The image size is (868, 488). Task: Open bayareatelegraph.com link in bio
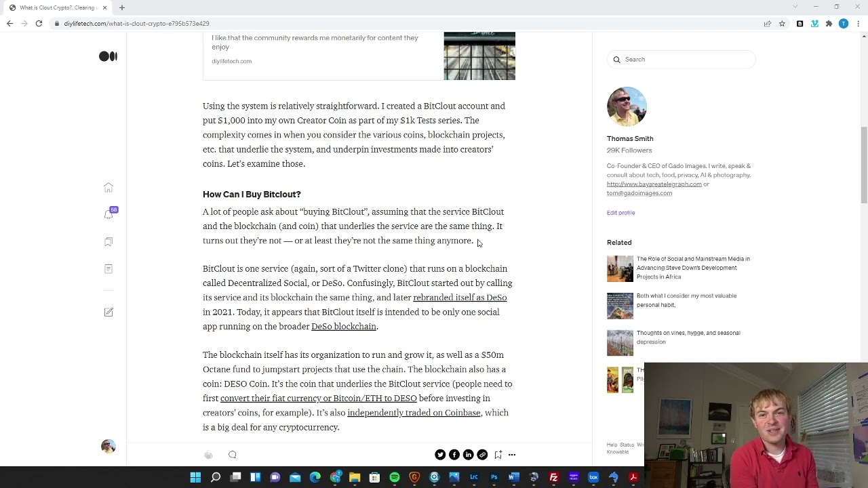654,184
